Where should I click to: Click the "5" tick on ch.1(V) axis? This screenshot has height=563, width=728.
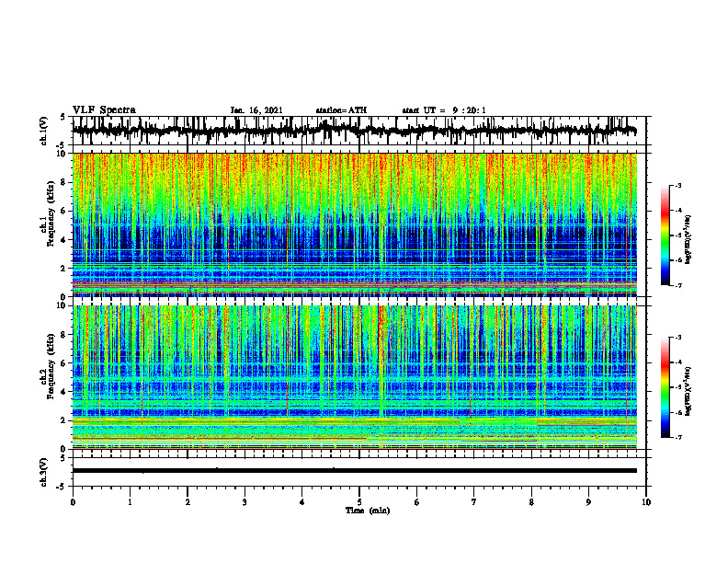(63, 117)
